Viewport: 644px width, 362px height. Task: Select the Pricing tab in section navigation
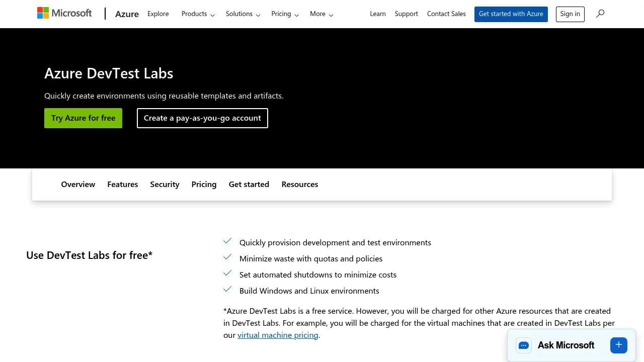204,185
